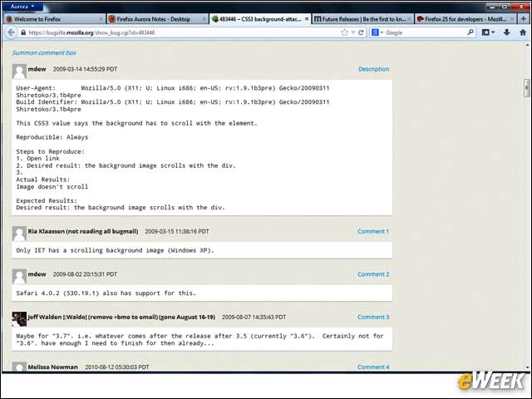The height and width of the screenshot is (399, 532).
Task: Click the search magnifier icon
Action: point(470,32)
